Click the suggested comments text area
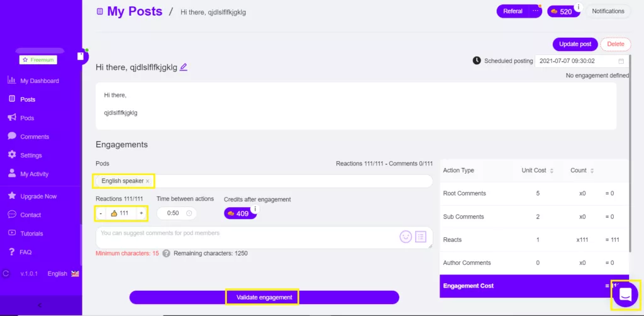Image resolution: width=644 pixels, height=316 pixels. (264, 237)
